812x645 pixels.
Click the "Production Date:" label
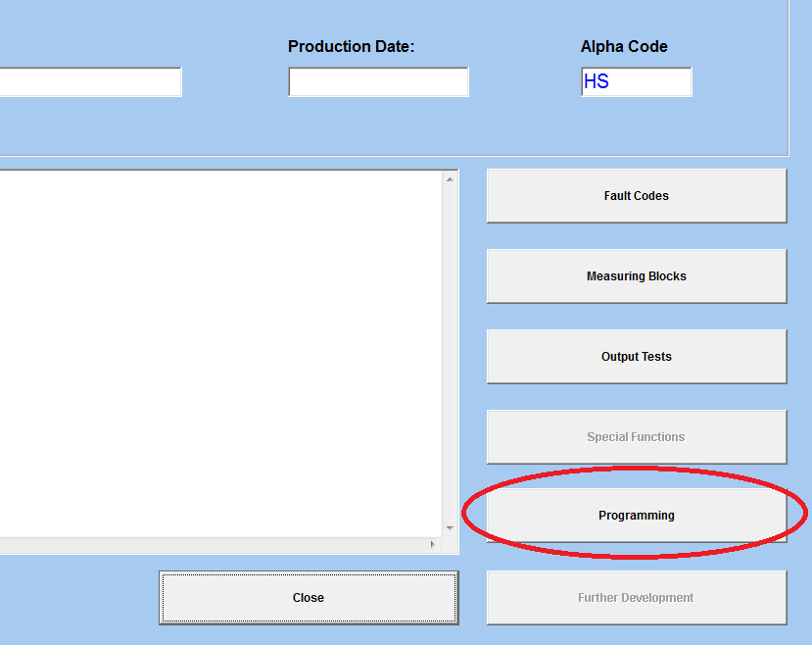pos(351,47)
